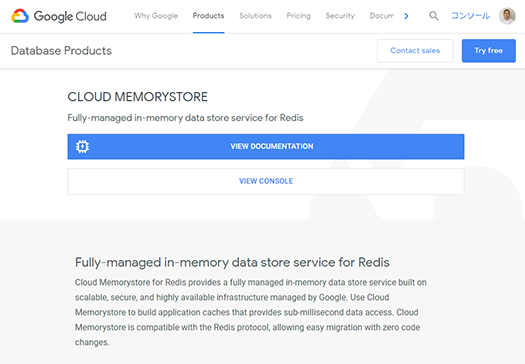
Task: Expand more nav items with right chevron
Action: coord(406,16)
